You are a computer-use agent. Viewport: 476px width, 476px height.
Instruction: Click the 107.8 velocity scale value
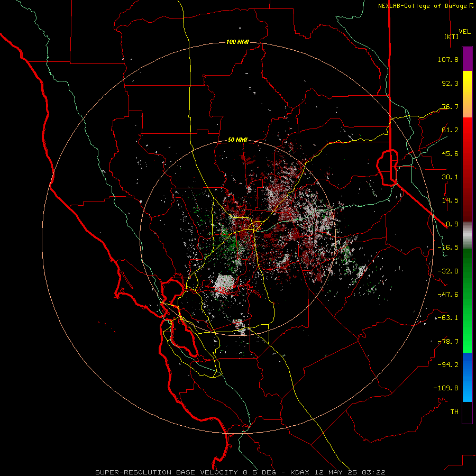coord(448,59)
